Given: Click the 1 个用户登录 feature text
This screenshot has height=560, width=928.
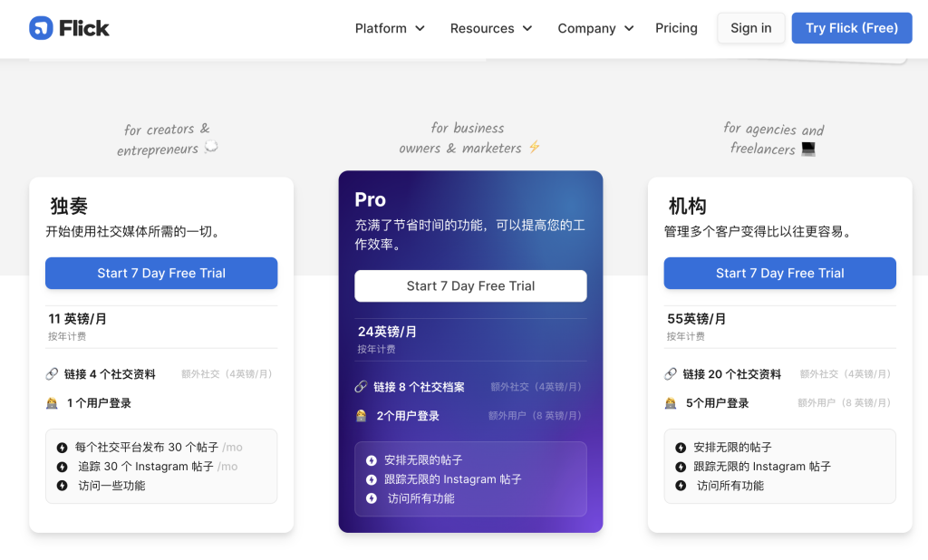Looking at the screenshot, I should tap(99, 403).
